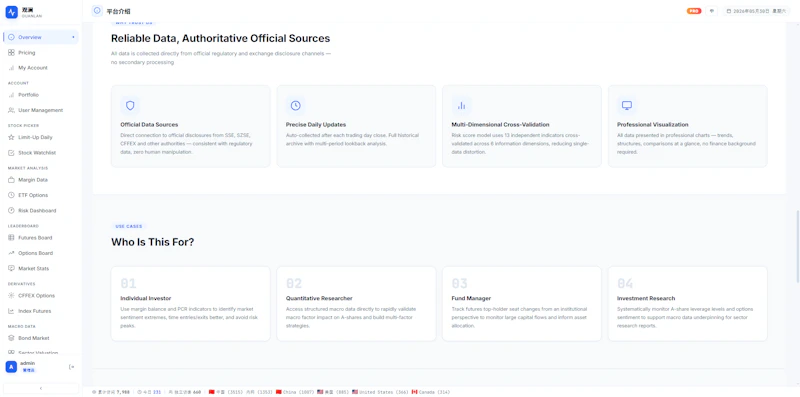Click the Stock Watchlist checkbox icon
This screenshot has height=397, width=800.
11,153
